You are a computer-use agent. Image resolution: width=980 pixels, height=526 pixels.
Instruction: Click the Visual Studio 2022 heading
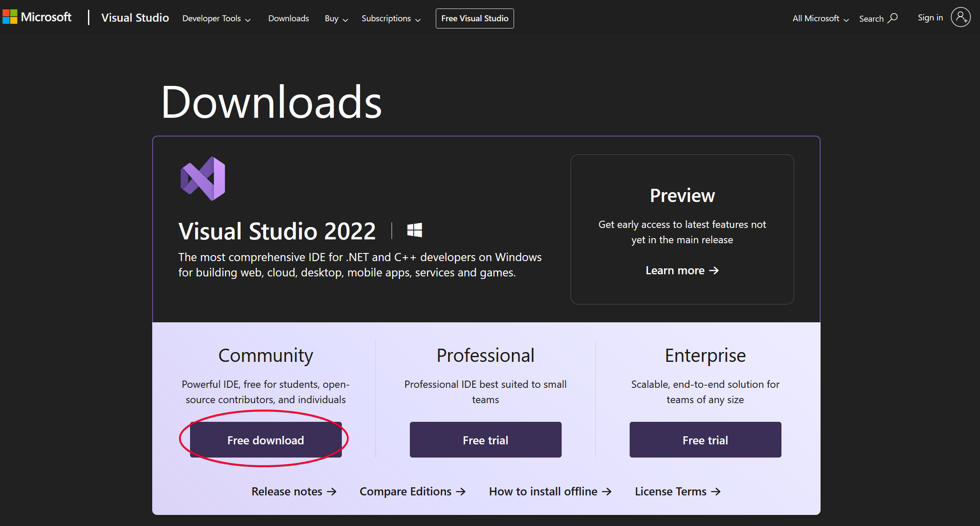pos(277,231)
